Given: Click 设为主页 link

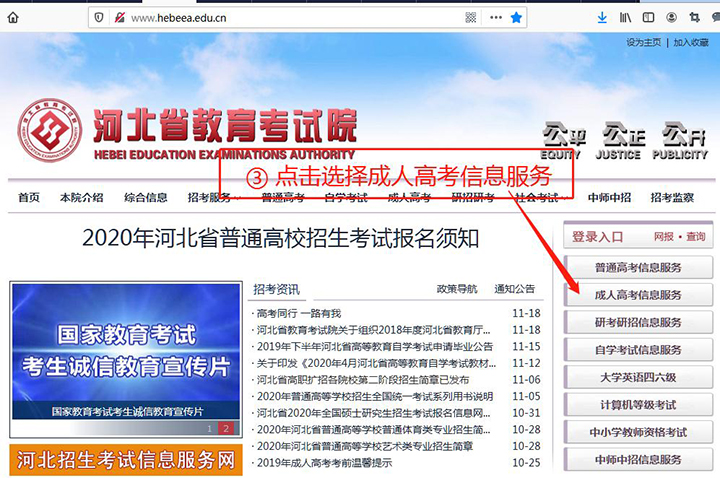Looking at the screenshot, I should (644, 43).
